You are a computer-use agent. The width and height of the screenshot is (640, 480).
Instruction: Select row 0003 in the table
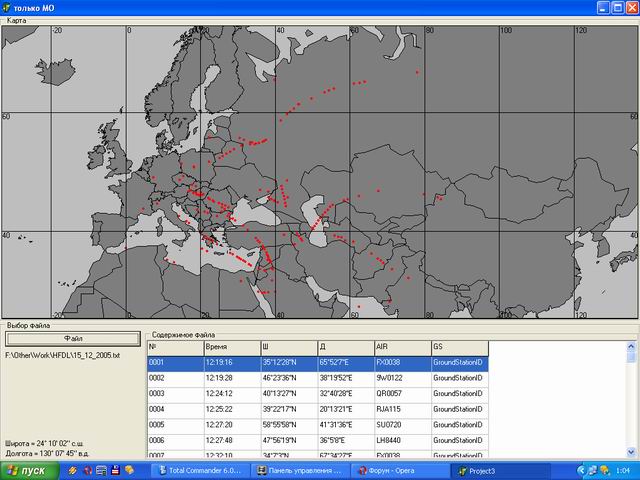pyautogui.click(x=318, y=394)
